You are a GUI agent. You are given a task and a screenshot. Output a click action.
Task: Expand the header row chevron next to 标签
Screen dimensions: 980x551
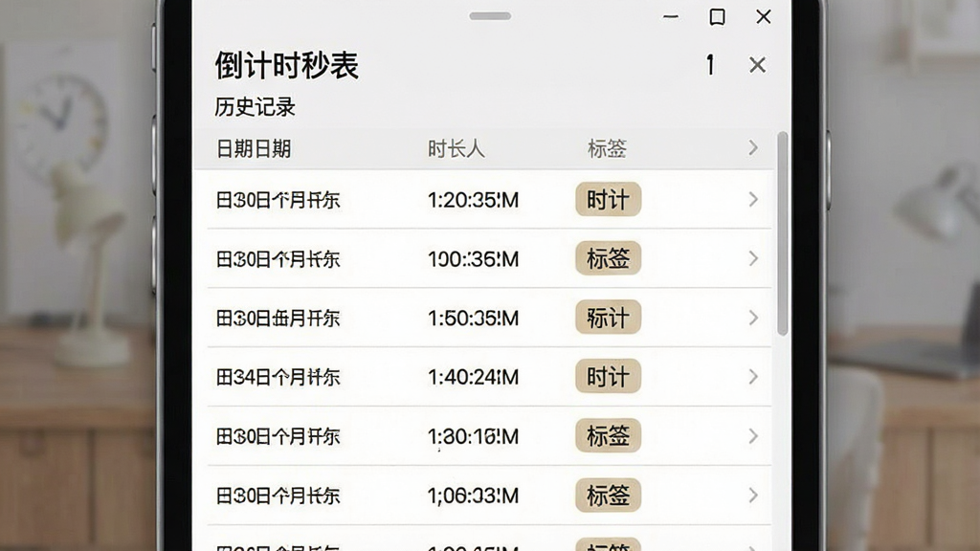tap(753, 148)
